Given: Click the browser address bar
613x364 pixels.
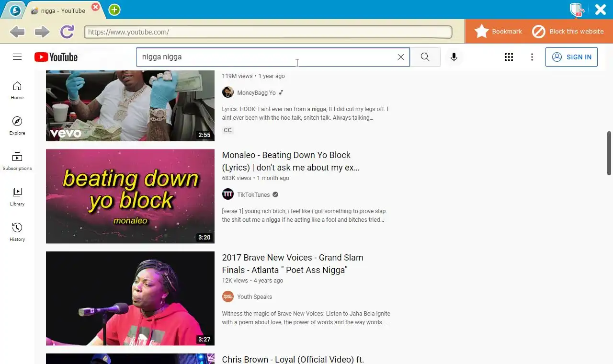Looking at the screenshot, I should coord(268,32).
